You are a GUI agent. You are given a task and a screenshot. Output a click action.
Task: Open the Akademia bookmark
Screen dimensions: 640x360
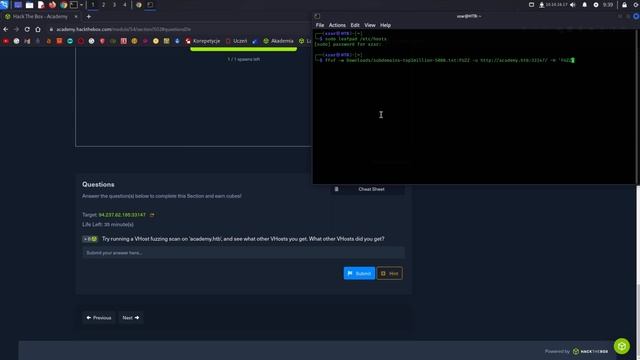278,41
